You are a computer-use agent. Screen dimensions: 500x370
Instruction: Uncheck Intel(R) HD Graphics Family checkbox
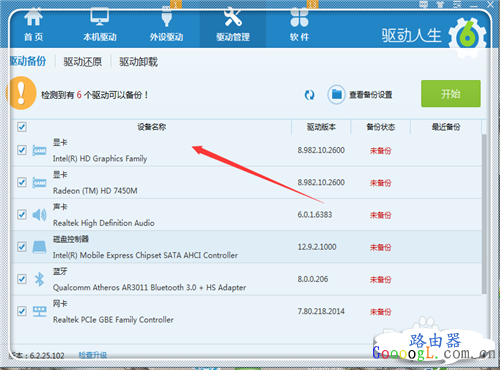coord(22,150)
